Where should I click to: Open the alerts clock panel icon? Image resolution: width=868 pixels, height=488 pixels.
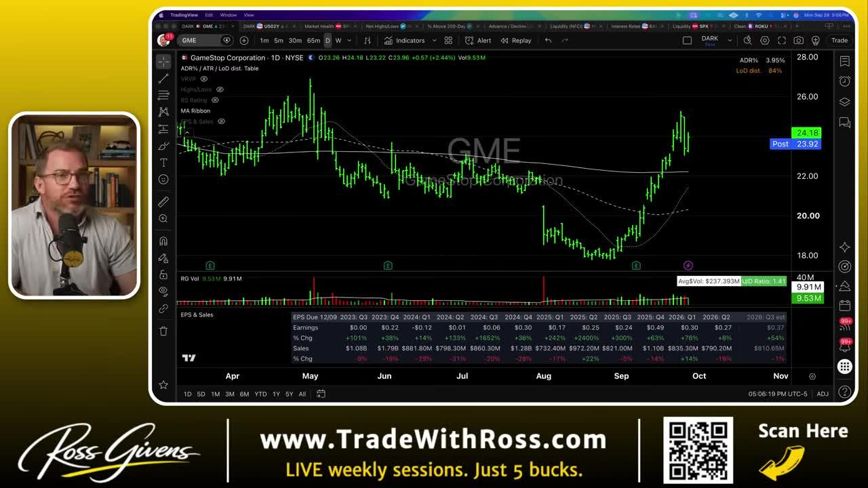coord(844,81)
